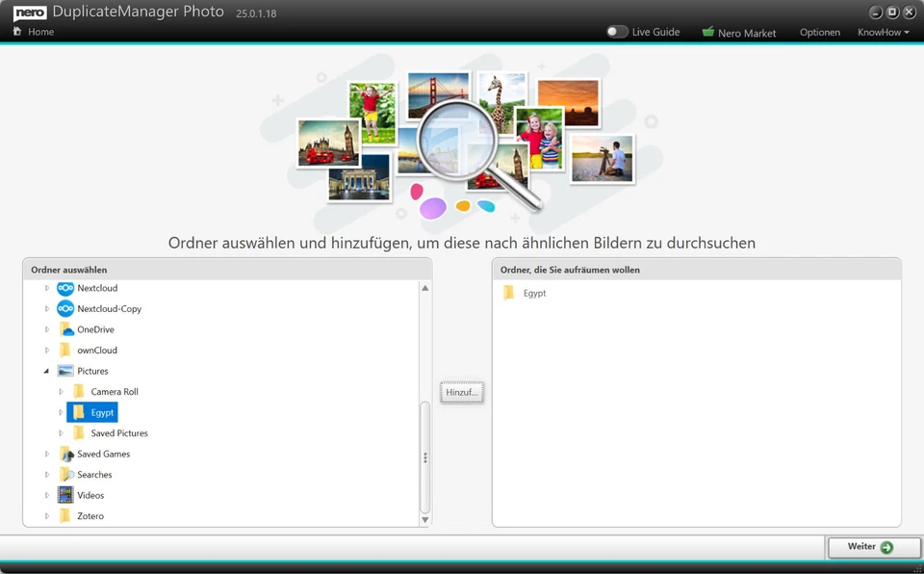This screenshot has width=924, height=574.
Task: Open the Optionen menu
Action: coord(820,32)
